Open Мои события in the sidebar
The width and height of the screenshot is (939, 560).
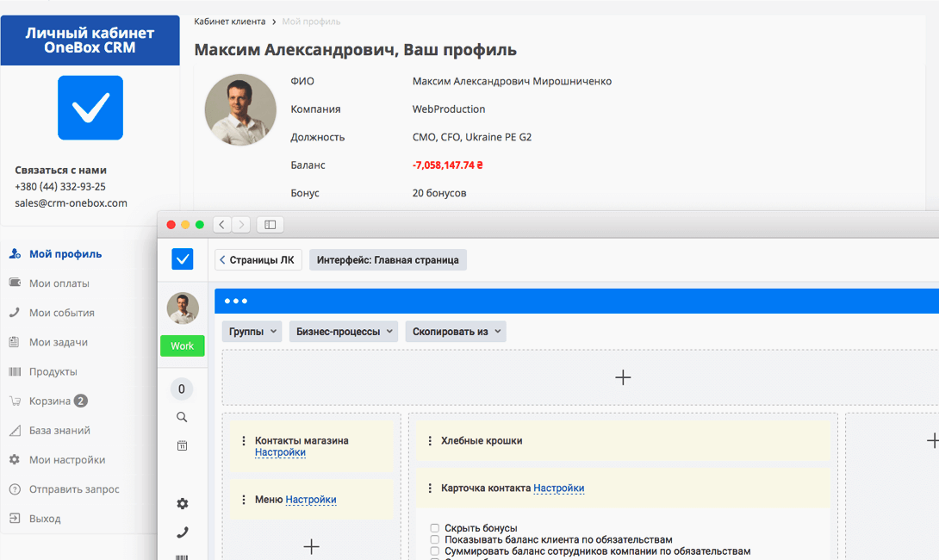tap(62, 313)
